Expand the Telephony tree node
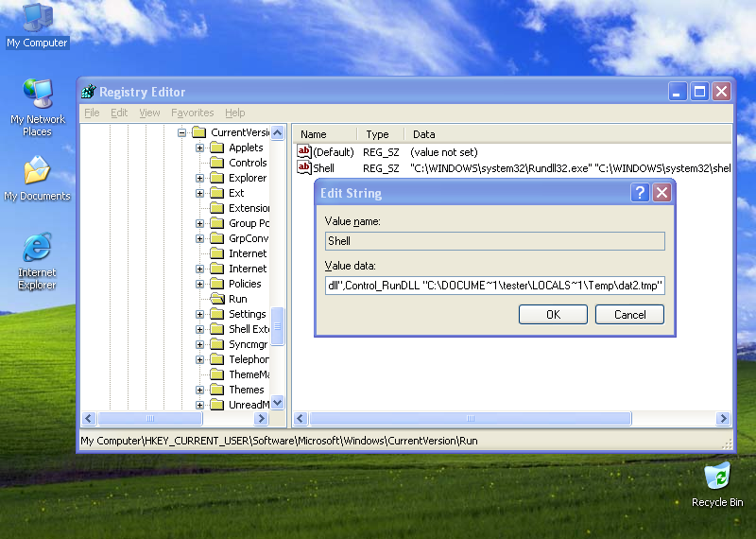This screenshot has height=539, width=756. tap(199, 359)
